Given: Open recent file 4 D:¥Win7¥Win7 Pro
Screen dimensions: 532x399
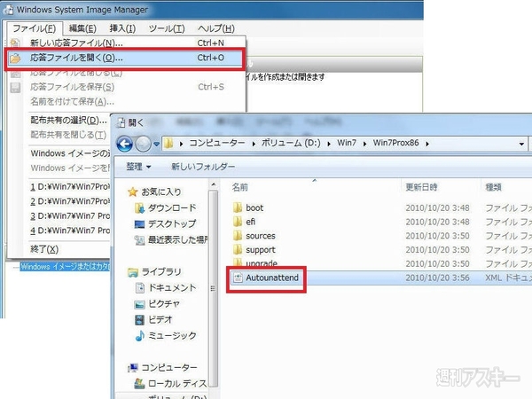Looking at the screenshot, I should pyautogui.click(x=70, y=231).
